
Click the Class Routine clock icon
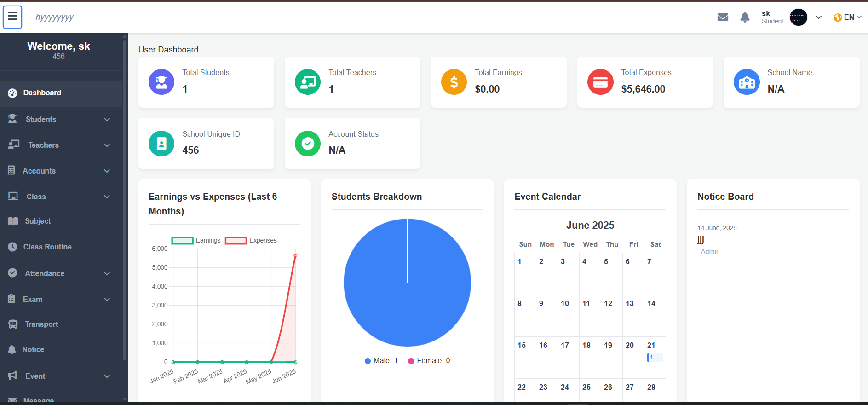[x=12, y=247]
